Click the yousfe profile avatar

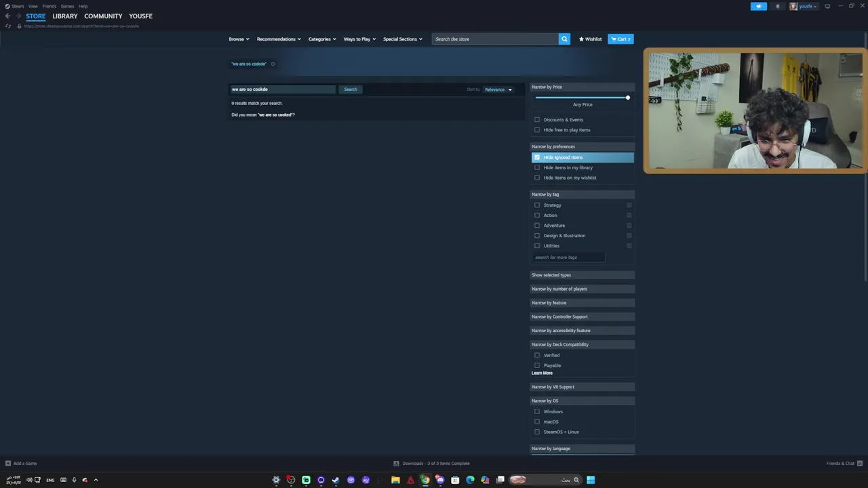(793, 6)
